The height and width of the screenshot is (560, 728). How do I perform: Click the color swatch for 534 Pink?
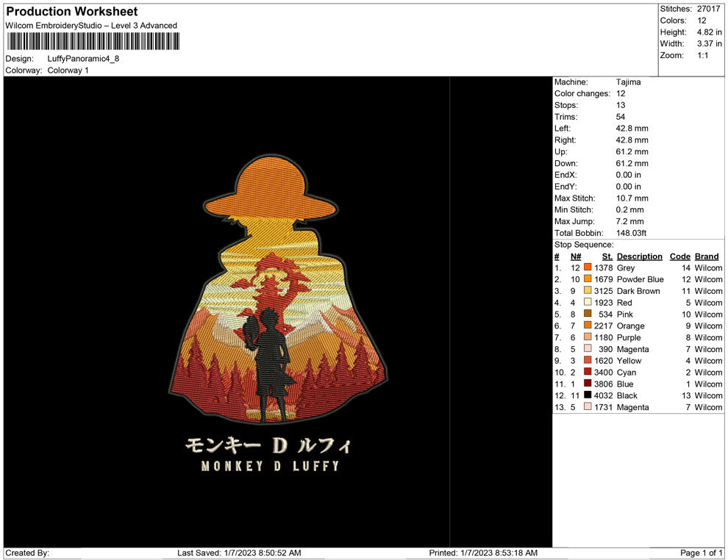point(588,314)
